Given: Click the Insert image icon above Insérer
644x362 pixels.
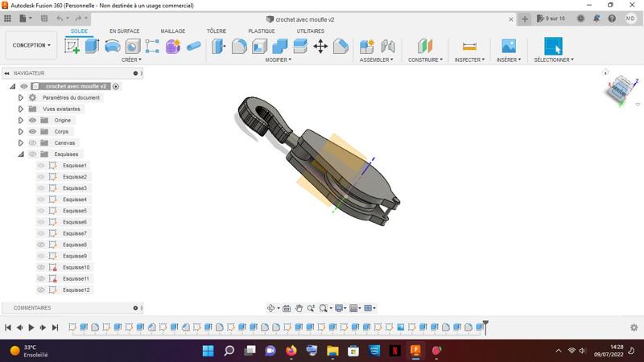Looking at the screenshot, I should [509, 47].
